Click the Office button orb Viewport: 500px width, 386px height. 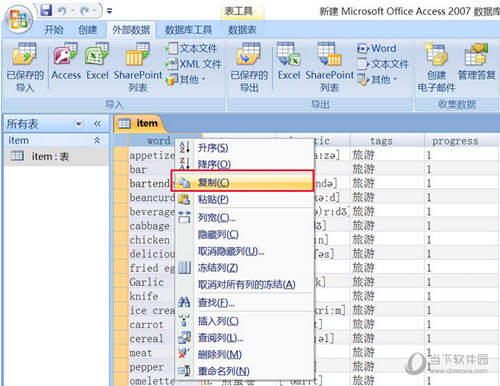(x=18, y=19)
